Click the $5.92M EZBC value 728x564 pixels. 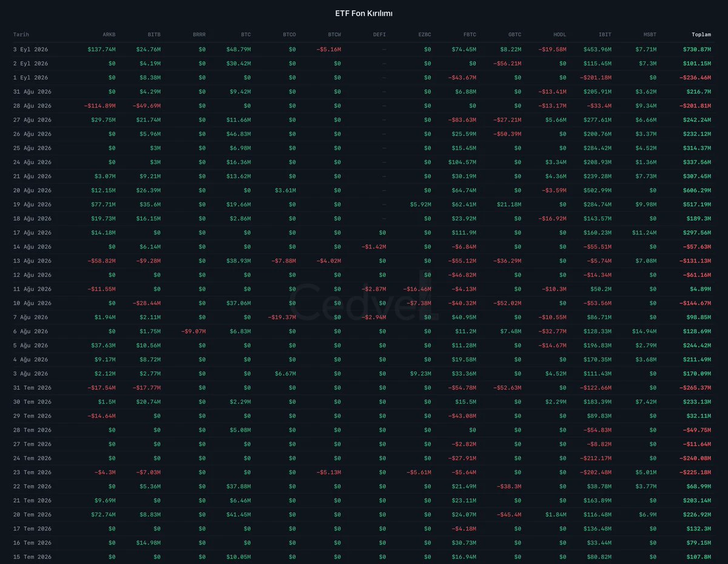[x=420, y=204]
